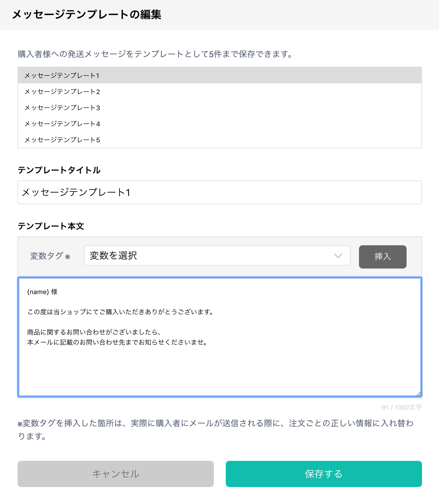Screen dimensions: 439x504
Task: Click the line この度は当ショップにて in textarea
Action: pyautogui.click(x=121, y=312)
